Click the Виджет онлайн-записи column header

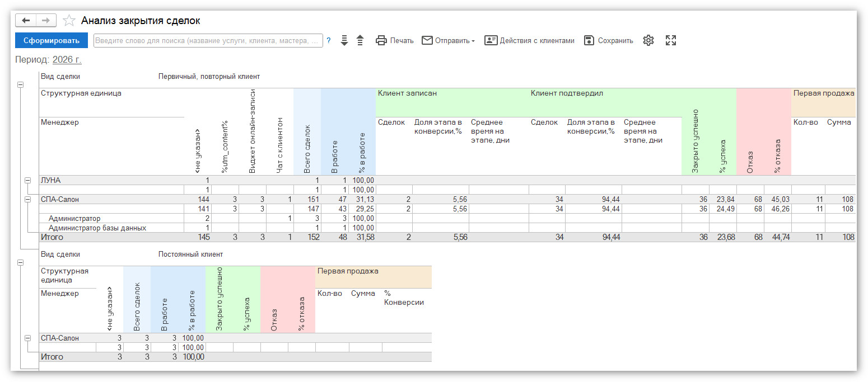coord(253,131)
